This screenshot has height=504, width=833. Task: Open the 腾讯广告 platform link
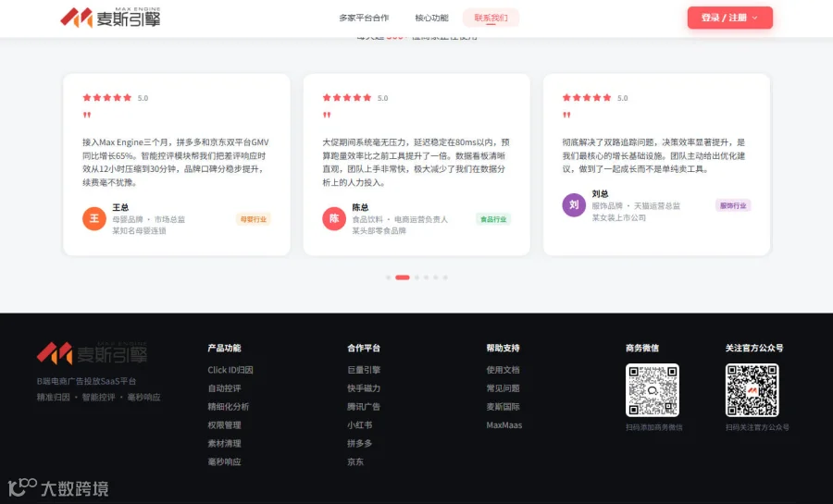364,407
